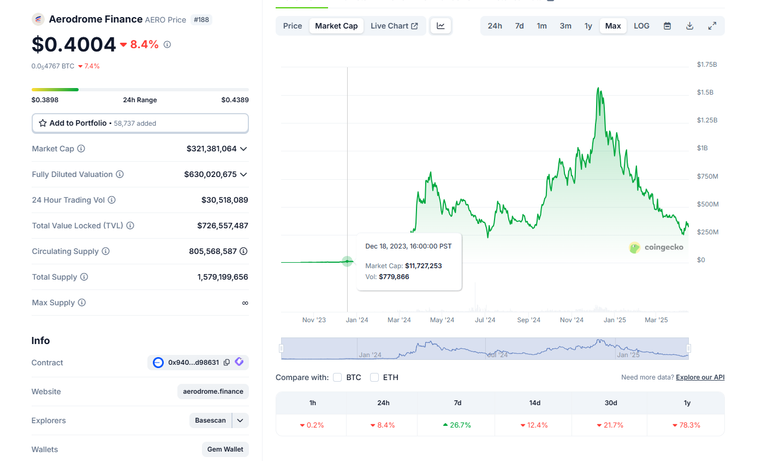Select the Price chart tab
The height and width of the screenshot is (461, 768).
coord(292,26)
